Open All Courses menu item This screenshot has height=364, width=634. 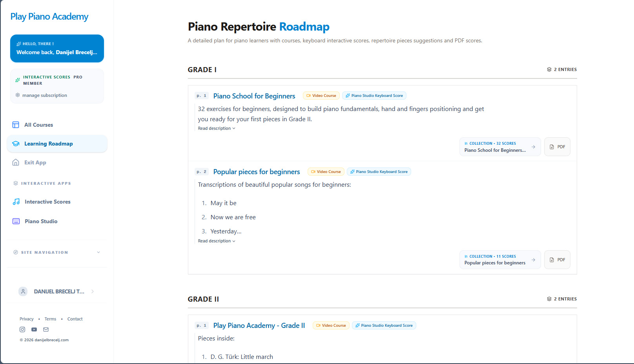tap(57, 125)
